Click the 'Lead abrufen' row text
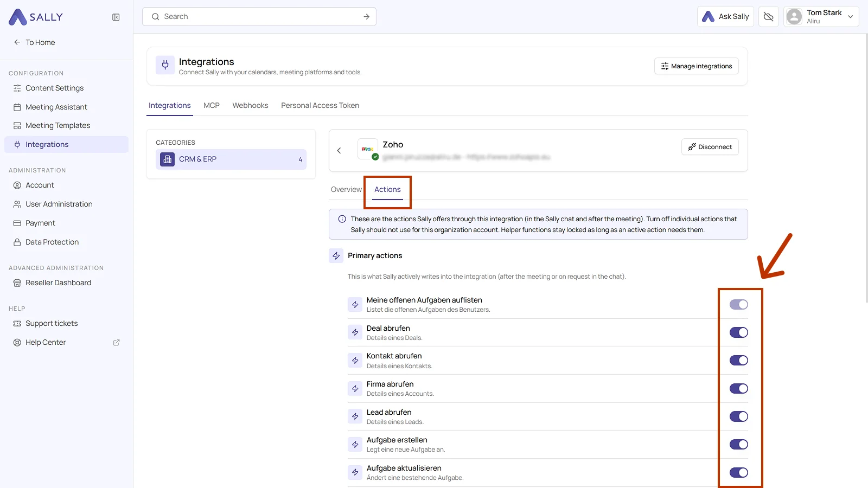868x488 pixels. (x=389, y=413)
